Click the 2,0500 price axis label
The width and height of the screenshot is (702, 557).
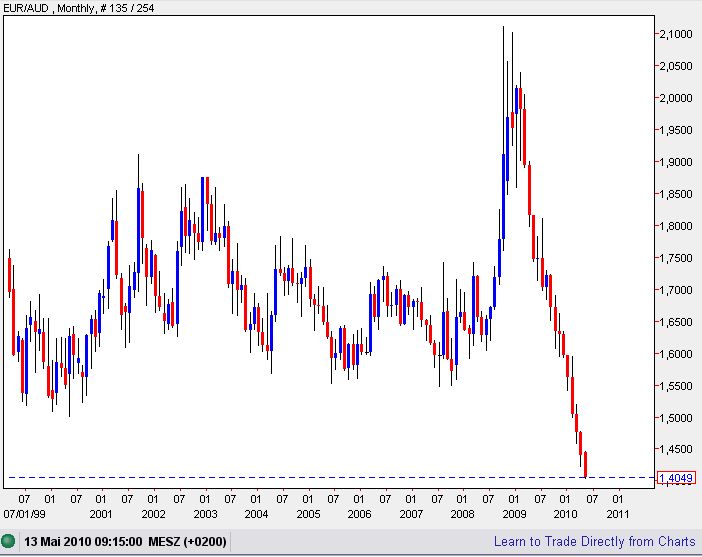(676, 66)
